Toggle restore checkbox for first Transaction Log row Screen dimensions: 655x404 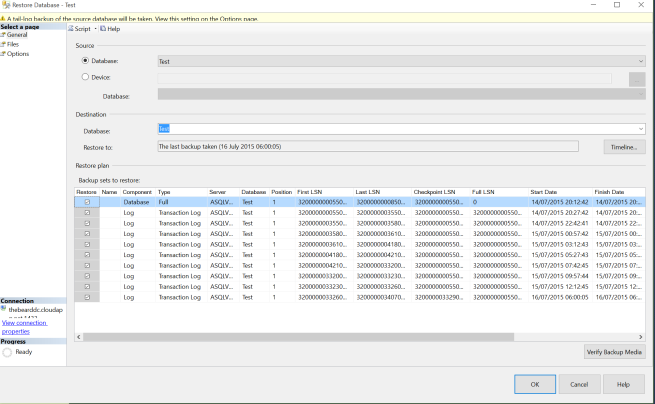pos(87,213)
